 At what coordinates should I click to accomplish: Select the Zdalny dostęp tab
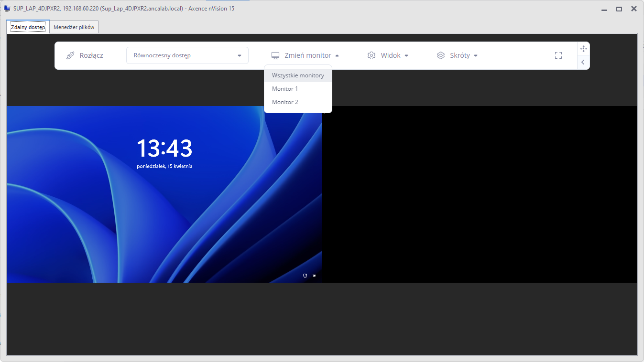28,27
